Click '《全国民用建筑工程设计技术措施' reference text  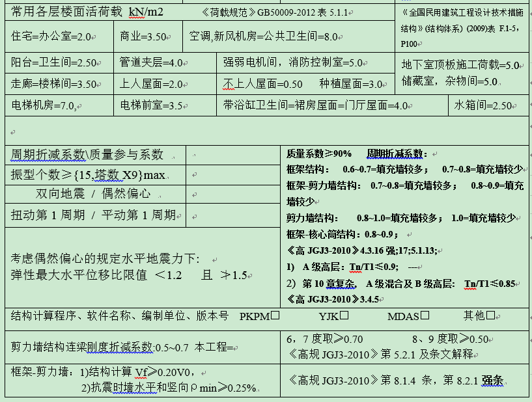click(462, 13)
